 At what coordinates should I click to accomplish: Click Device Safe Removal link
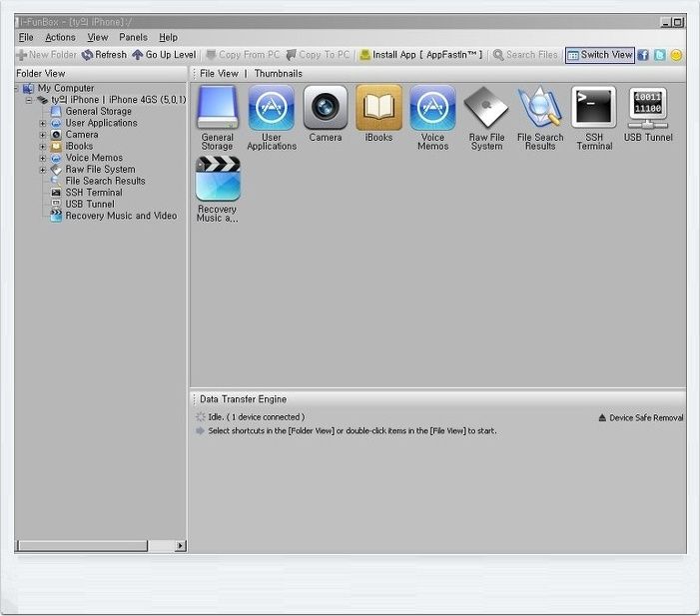(641, 417)
